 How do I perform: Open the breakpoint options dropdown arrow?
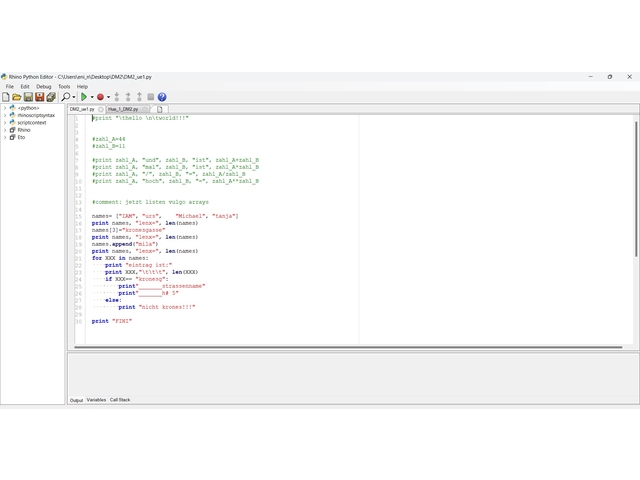point(108,97)
